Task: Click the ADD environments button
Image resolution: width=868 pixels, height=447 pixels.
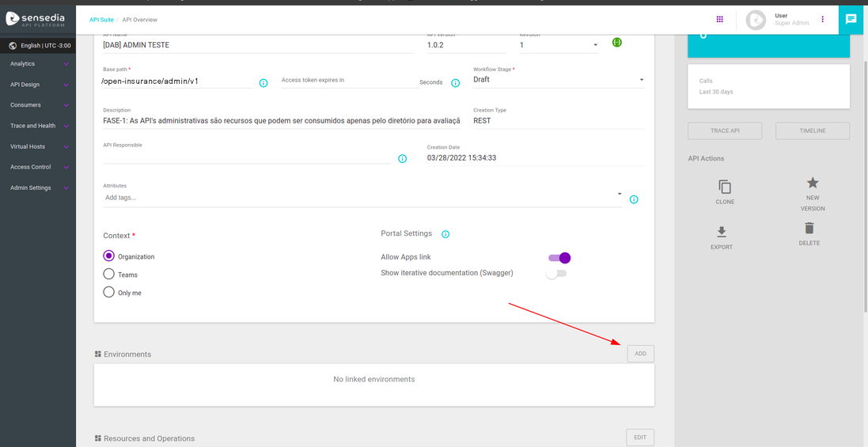Action: pos(640,354)
